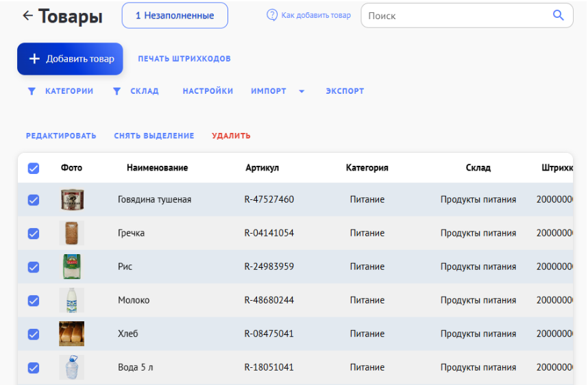The height and width of the screenshot is (385, 588).
Task: Click the magnifier search icon
Action: click(558, 16)
